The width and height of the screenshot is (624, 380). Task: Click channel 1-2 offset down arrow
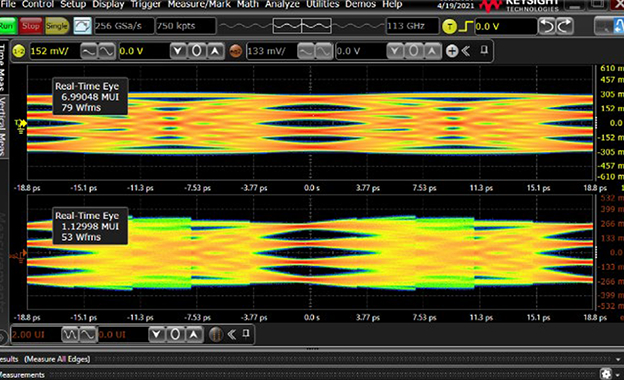[x=178, y=51]
